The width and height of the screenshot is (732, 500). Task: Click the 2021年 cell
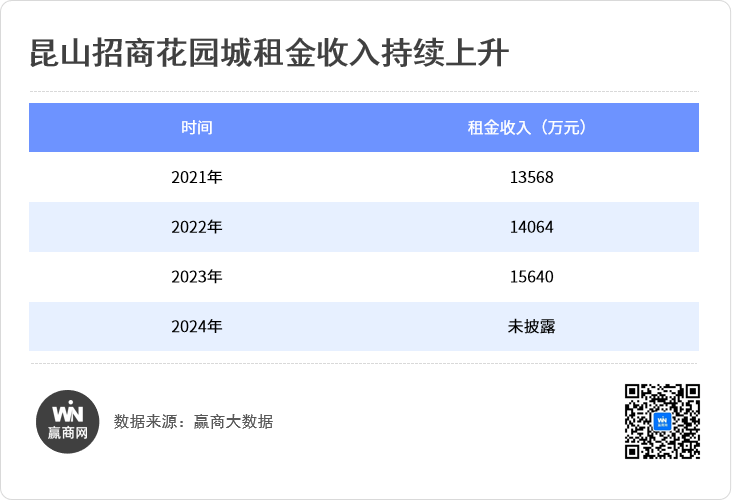[197, 177]
